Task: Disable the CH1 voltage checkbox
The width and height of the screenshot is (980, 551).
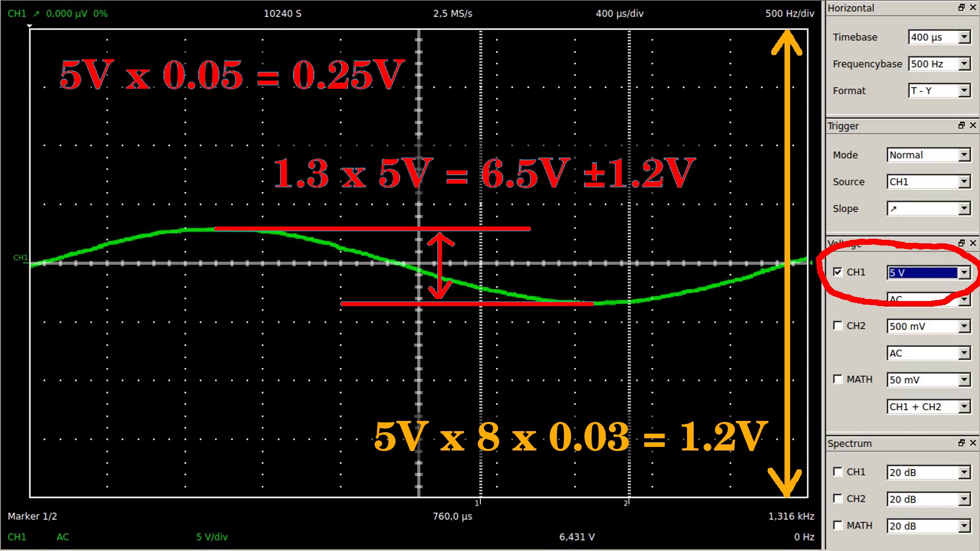Action: (838, 272)
